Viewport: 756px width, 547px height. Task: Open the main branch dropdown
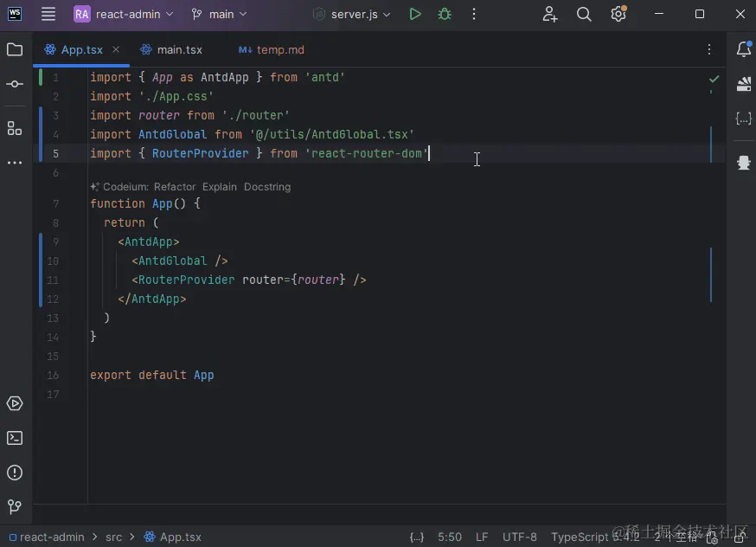click(x=219, y=14)
